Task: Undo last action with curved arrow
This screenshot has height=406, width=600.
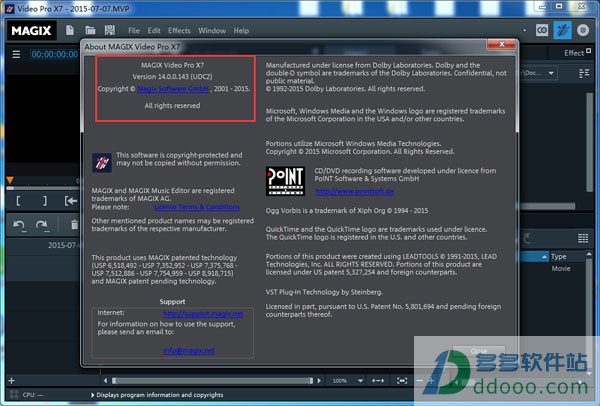Action: tap(19, 225)
